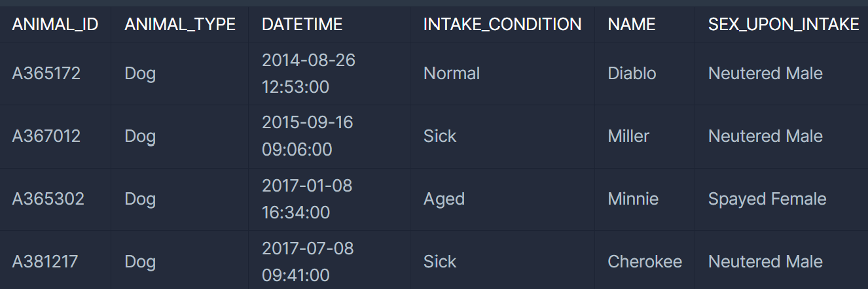Select the Spayed Female cell
This screenshot has width=868, height=289.
pos(767,199)
